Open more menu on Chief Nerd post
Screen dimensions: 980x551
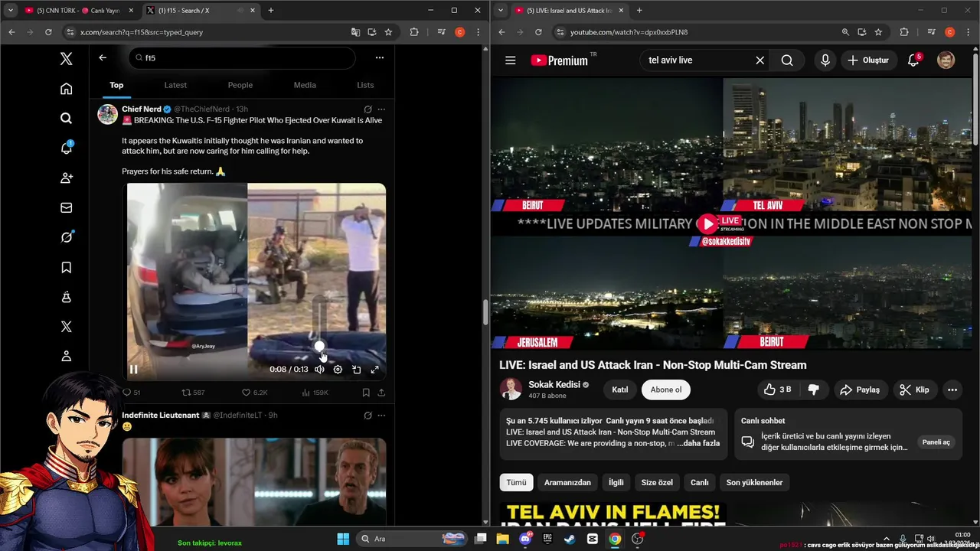point(381,109)
